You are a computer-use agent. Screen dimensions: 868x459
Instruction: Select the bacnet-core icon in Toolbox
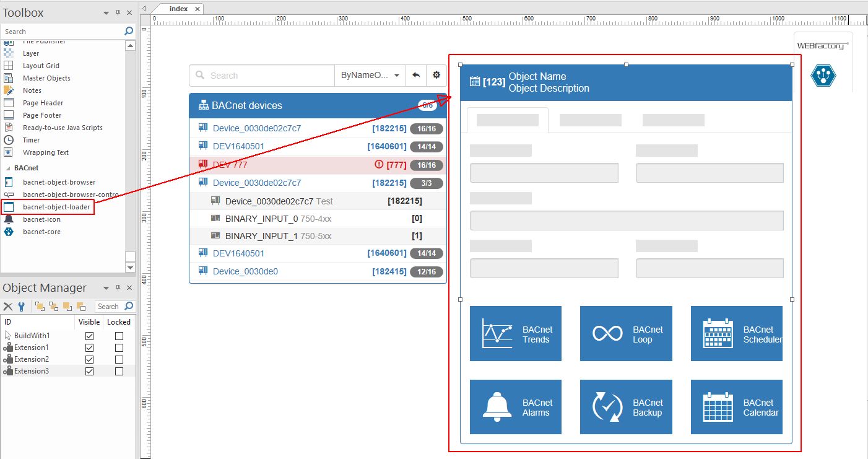click(x=9, y=232)
